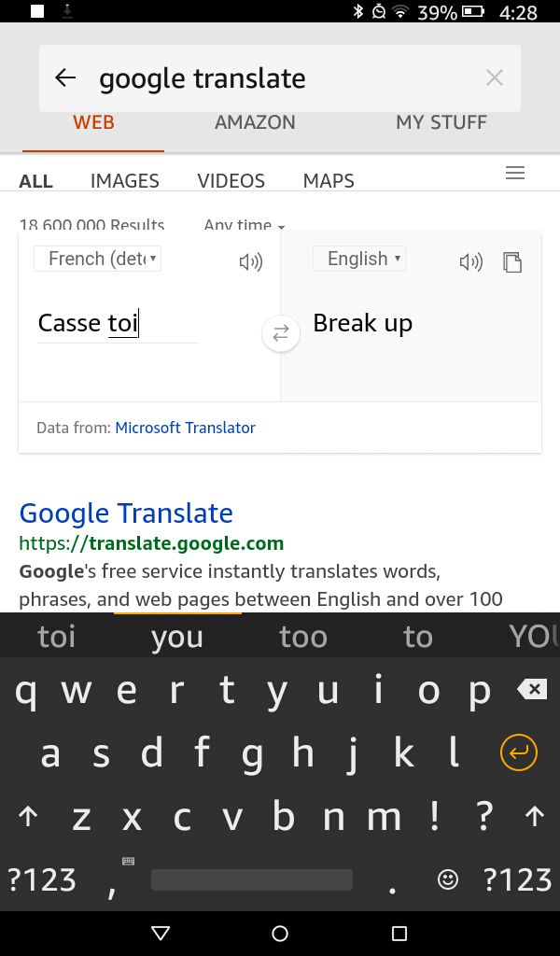
Task: Open French (detected) language dropdown
Action: point(97,259)
